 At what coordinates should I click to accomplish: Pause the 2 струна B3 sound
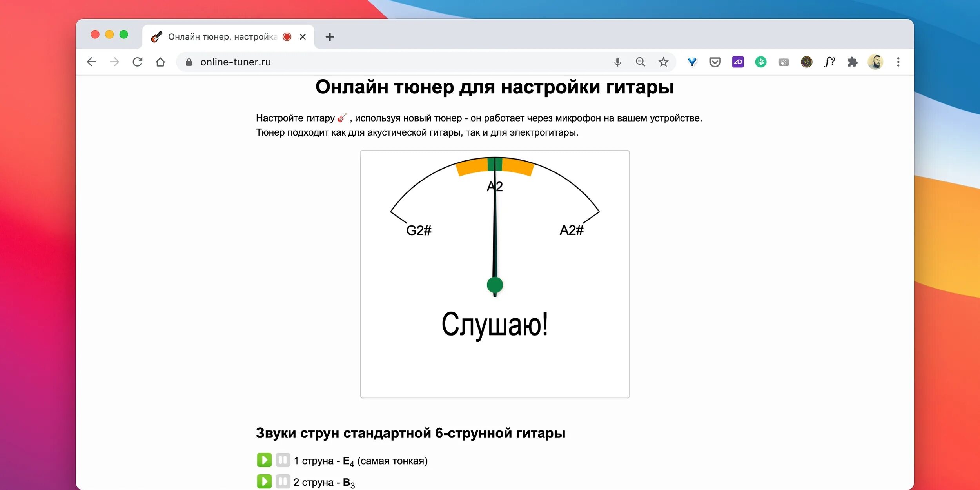click(x=282, y=481)
